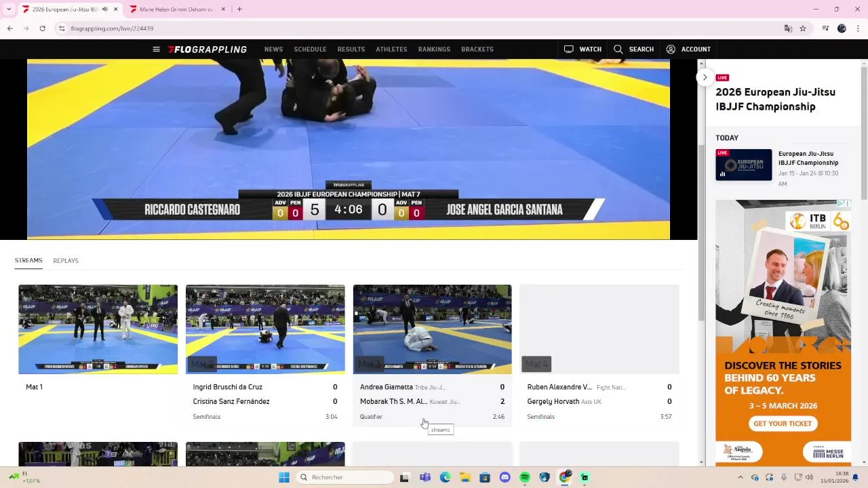Open the SCHEDULE menu item

click(x=310, y=49)
